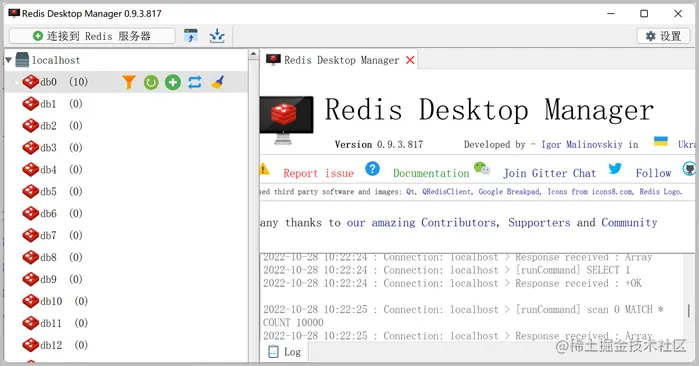Click log line Response received : +OK
This screenshot has width=699, height=366.
452,284
